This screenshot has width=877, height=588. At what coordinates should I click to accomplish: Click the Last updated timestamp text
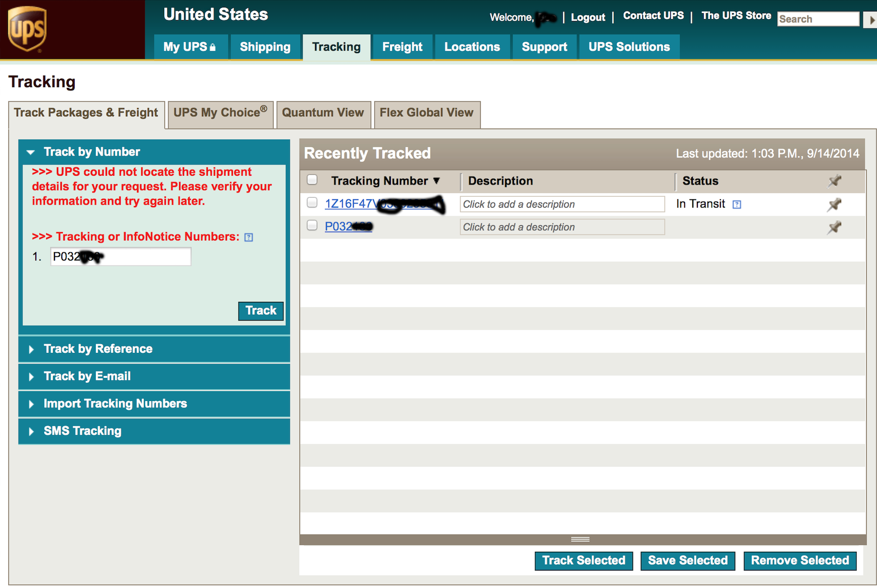click(767, 154)
